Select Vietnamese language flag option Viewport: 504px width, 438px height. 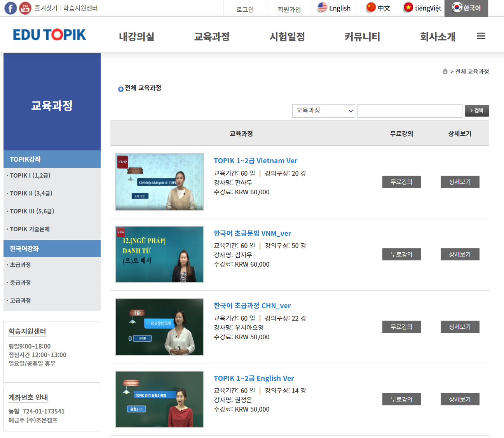(408, 8)
